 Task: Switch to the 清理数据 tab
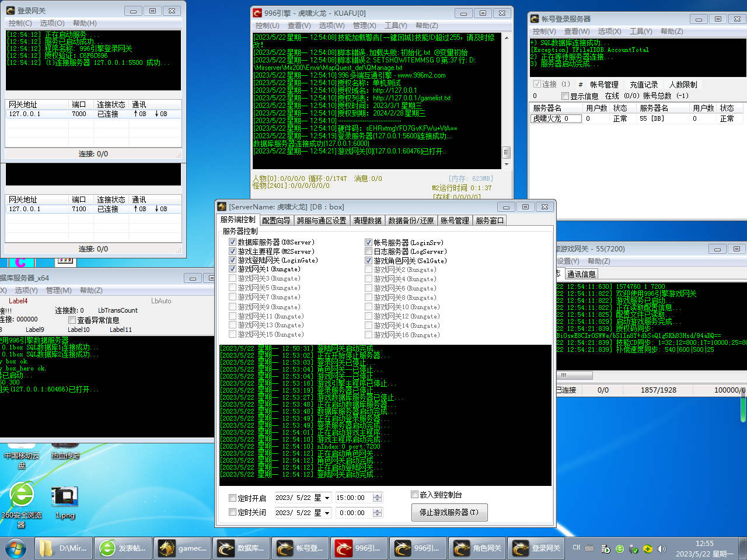367,220
